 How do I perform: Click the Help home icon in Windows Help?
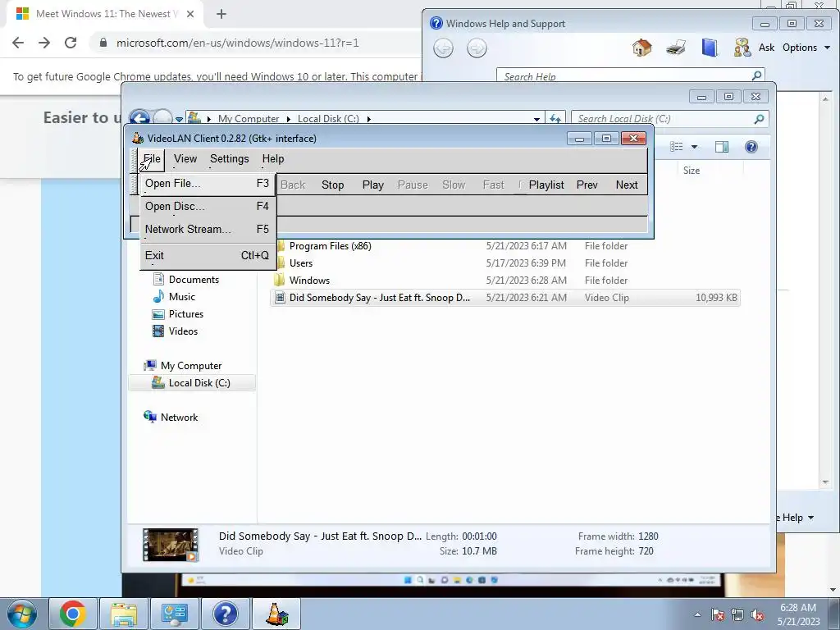641,48
